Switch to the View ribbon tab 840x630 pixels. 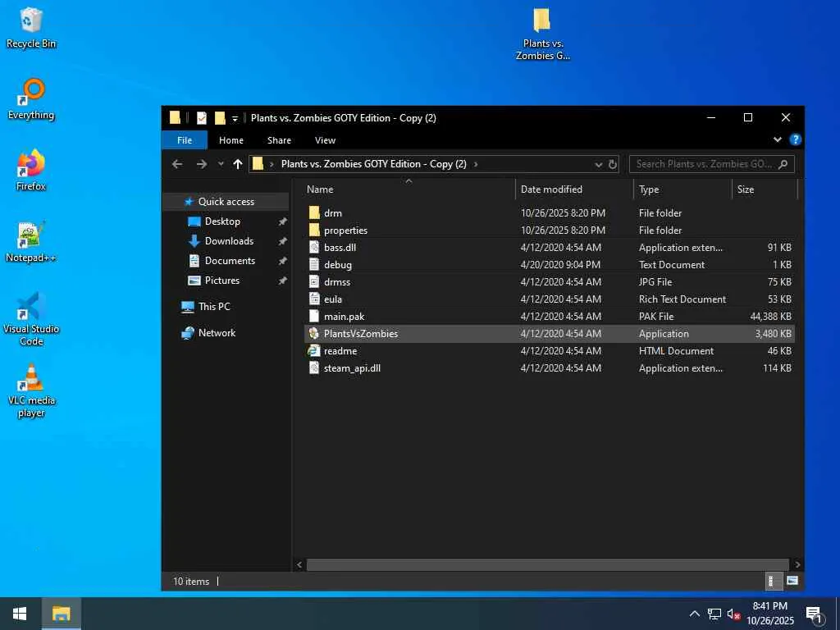(325, 140)
